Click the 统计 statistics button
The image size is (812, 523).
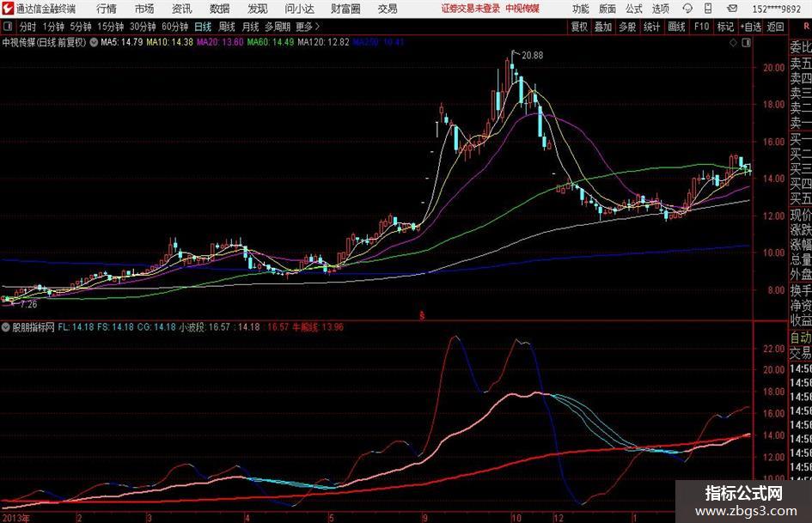point(651,27)
